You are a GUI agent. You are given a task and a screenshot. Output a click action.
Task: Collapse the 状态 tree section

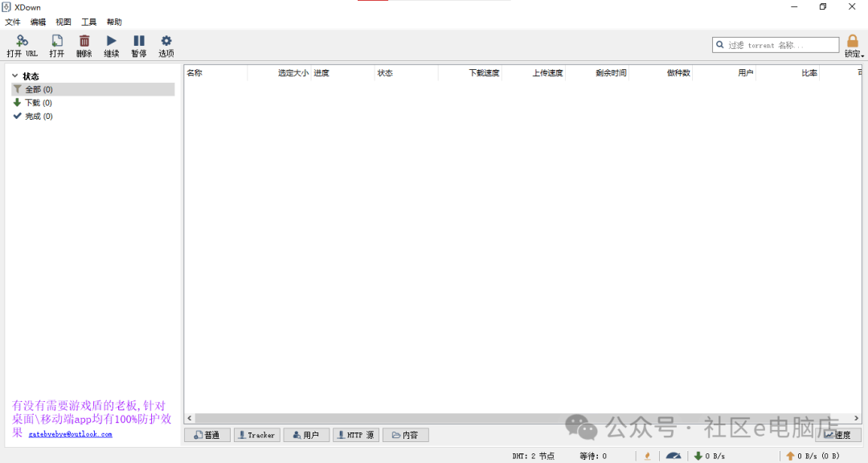15,76
